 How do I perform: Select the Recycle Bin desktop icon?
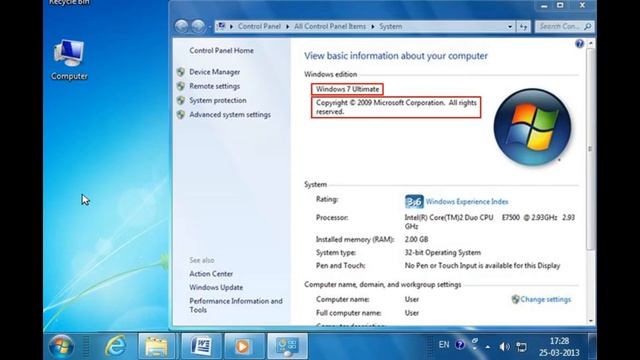tap(69, 3)
